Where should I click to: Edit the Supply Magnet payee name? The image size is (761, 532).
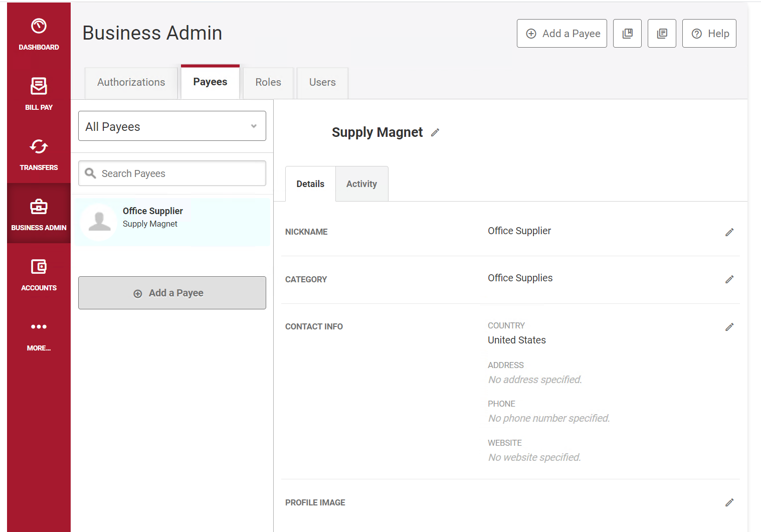(x=435, y=132)
